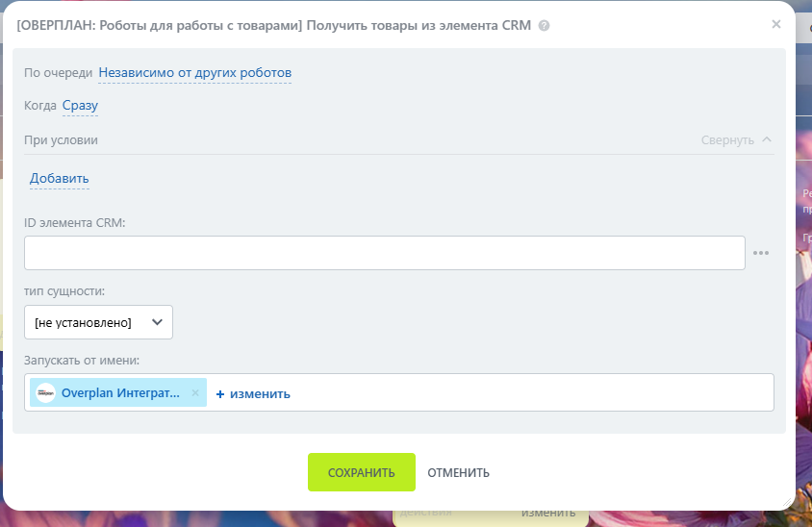This screenshot has width=812, height=527.
Task: Click the help question mark icon beside title
Action: click(x=545, y=26)
